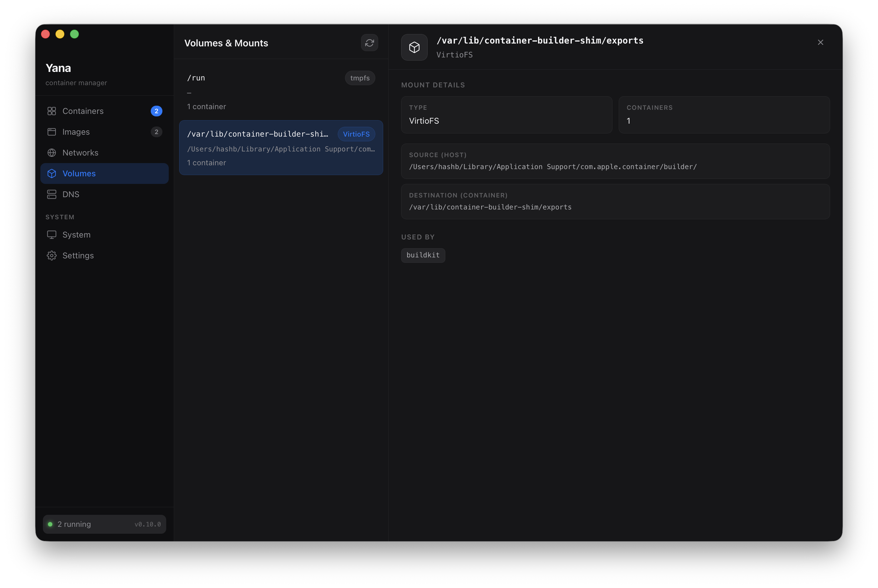
Task: Click the VirtioFS cube icon in details header
Action: click(414, 47)
